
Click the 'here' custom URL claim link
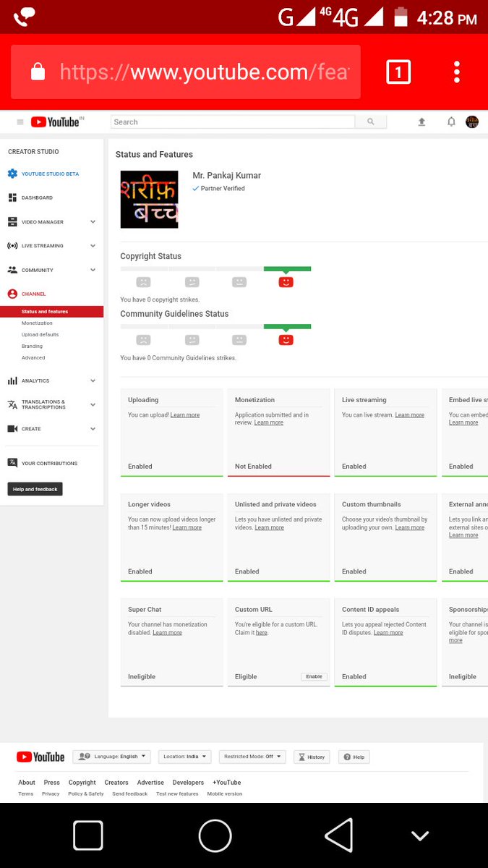tap(261, 632)
